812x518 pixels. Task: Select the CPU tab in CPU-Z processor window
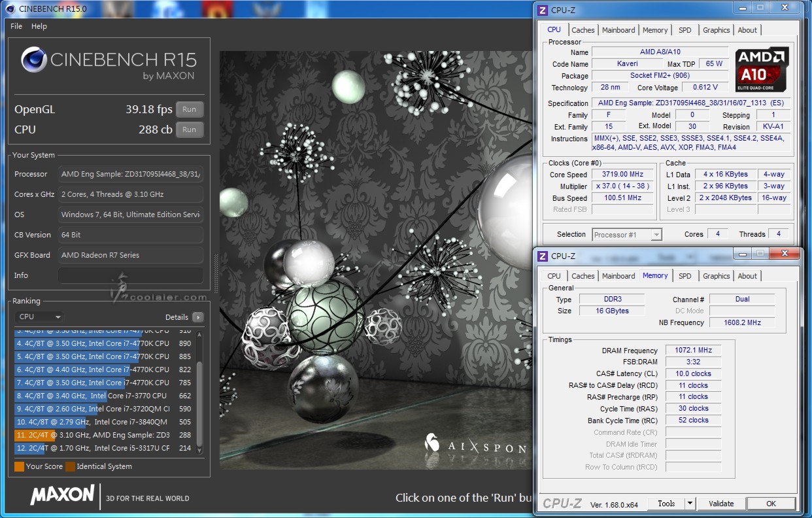click(554, 29)
